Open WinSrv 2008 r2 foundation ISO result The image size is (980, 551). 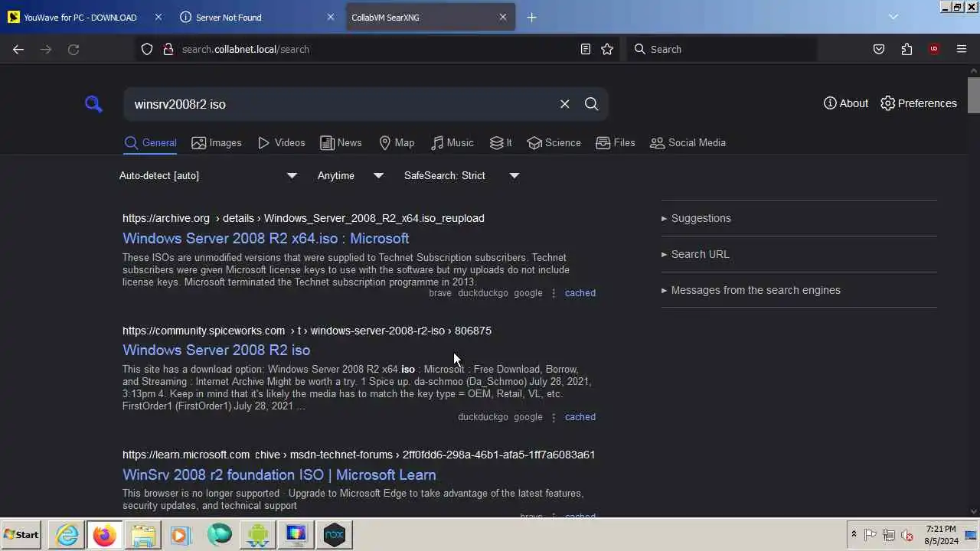tap(279, 474)
